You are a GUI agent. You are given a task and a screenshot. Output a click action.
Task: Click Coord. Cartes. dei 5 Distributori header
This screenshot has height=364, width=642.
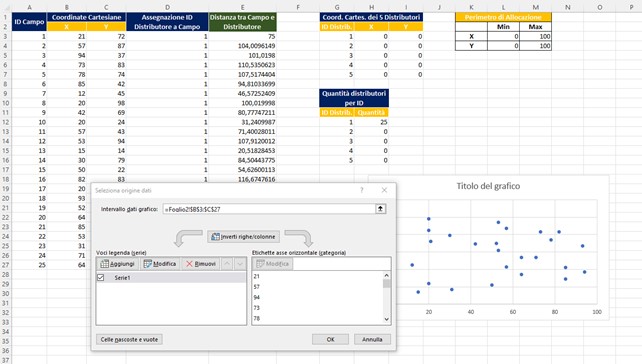(x=371, y=17)
